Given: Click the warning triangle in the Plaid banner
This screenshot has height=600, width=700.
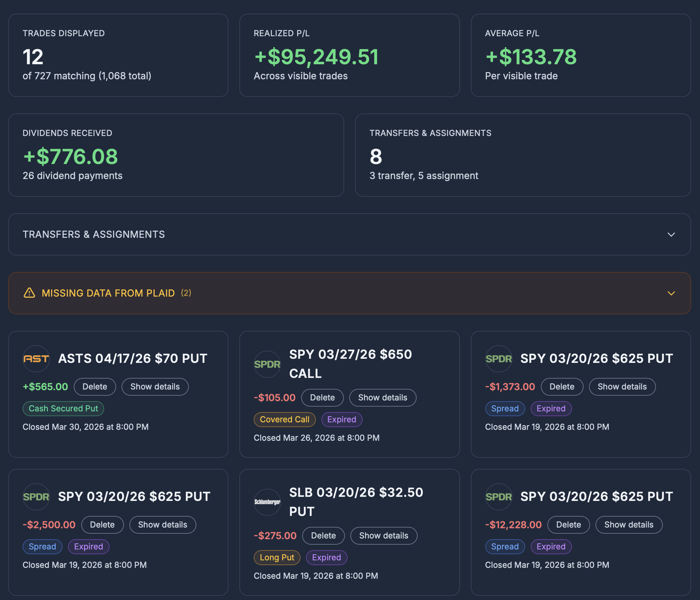Looking at the screenshot, I should click(29, 293).
